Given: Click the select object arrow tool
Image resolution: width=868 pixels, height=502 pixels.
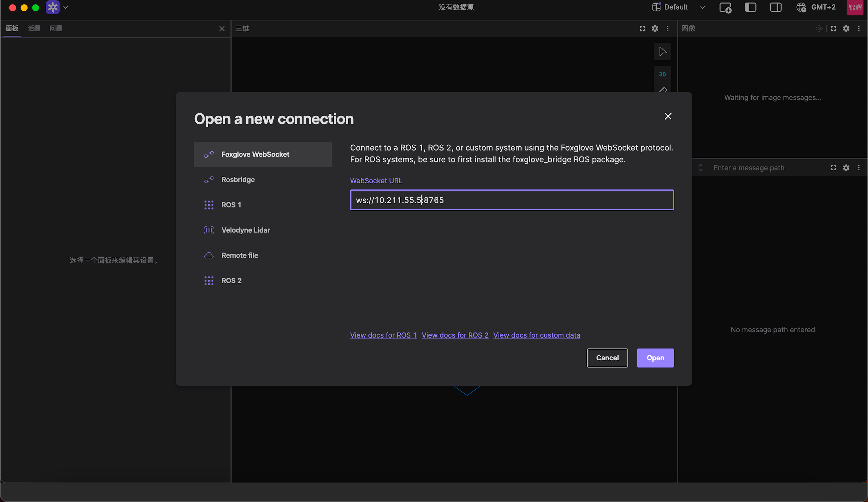Looking at the screenshot, I should (662, 52).
